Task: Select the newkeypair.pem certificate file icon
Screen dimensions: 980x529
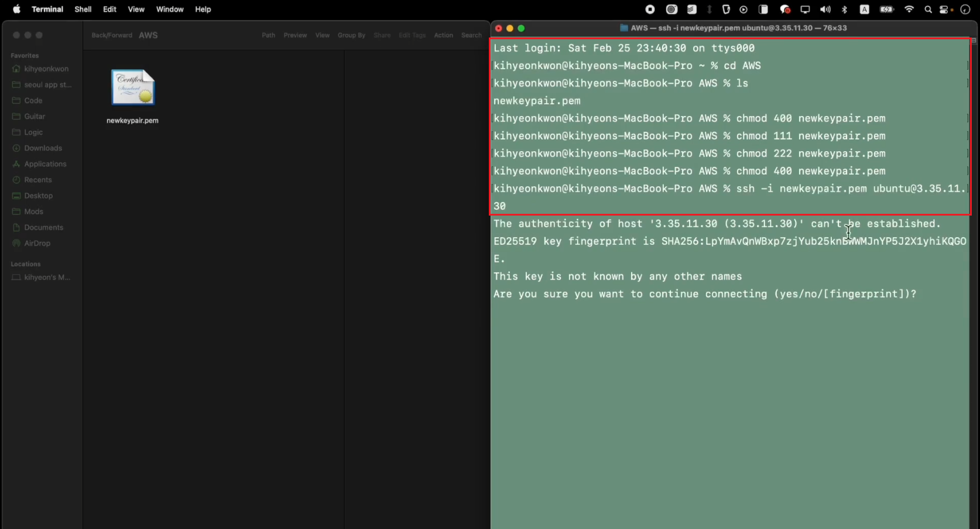Action: [x=133, y=88]
